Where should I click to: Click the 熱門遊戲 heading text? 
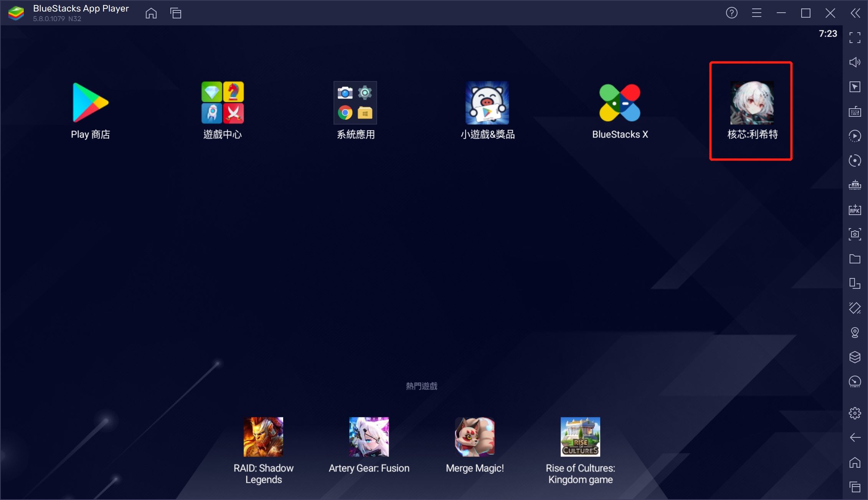point(422,386)
